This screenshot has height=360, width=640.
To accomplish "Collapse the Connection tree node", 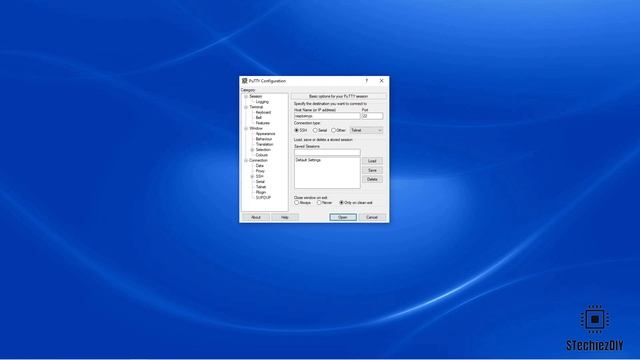I will click(x=246, y=160).
